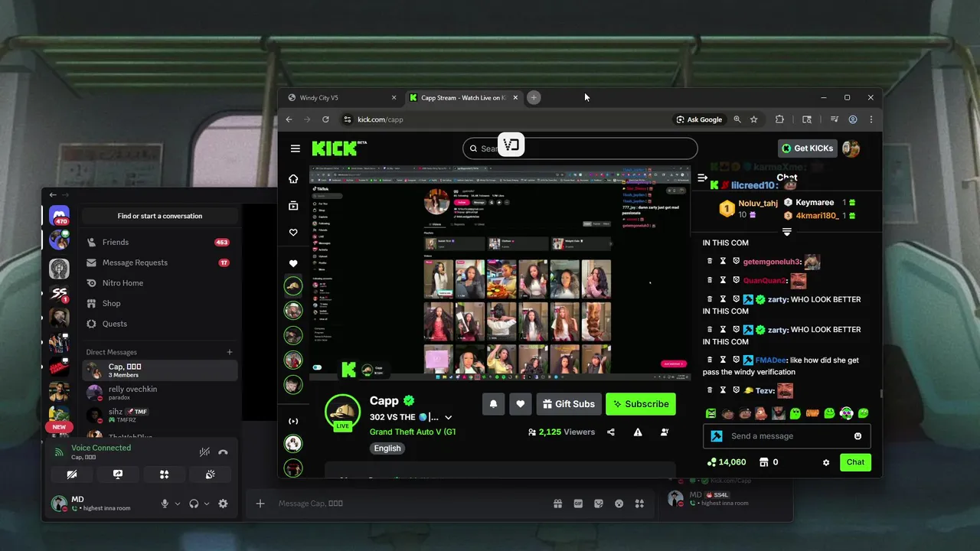Screen dimensions: 980x551
Task: Click the Get KICKs button
Action: (807, 148)
